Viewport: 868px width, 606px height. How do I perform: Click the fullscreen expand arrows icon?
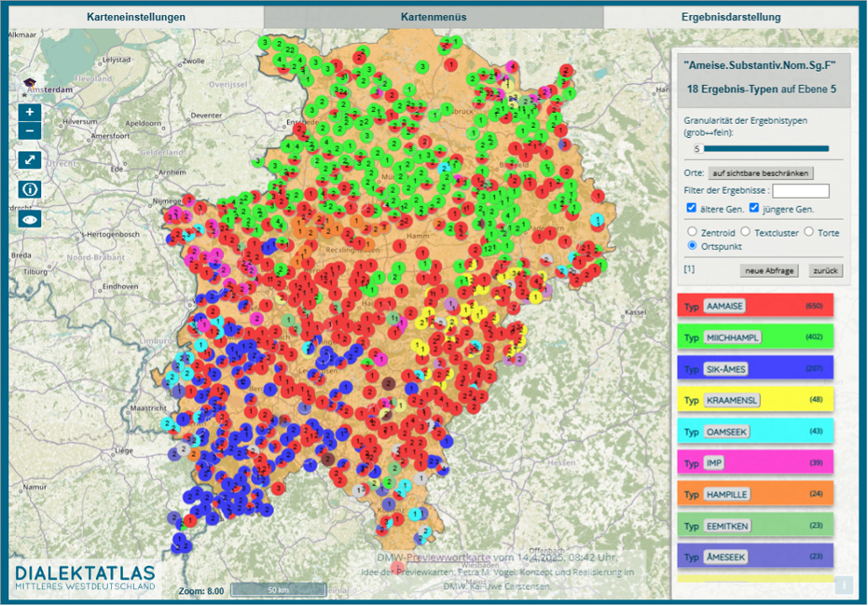(x=30, y=159)
